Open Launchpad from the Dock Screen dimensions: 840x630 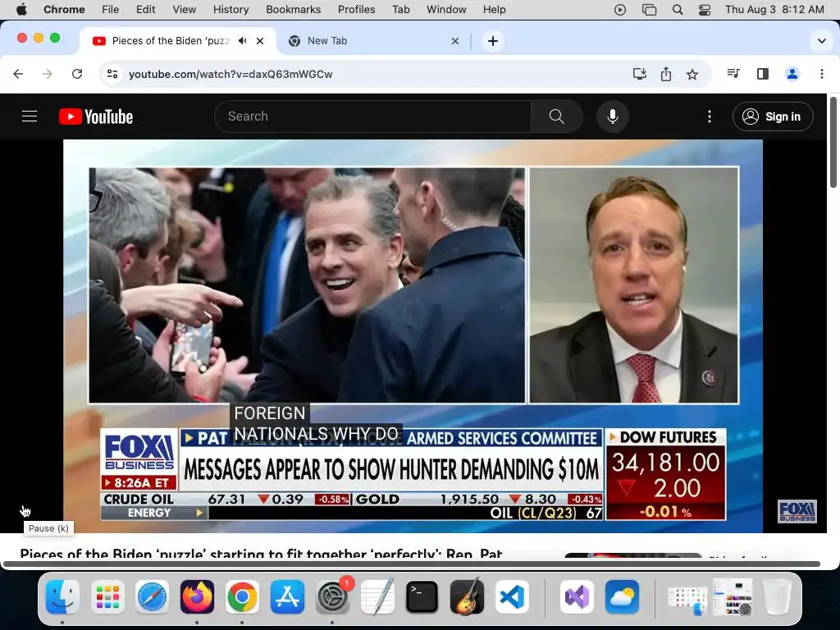[x=107, y=596]
